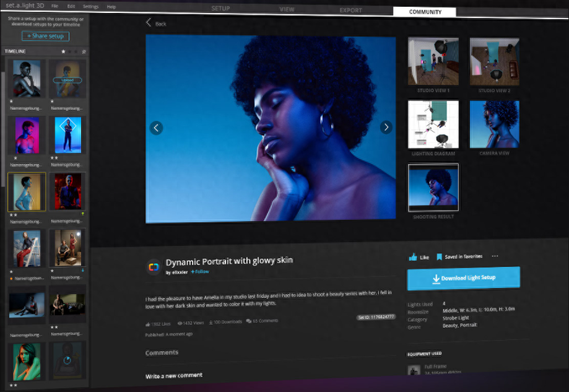Select the man on sofa timeline thumbnail
Image resolution: width=569 pixels, height=392 pixels.
coord(68,305)
